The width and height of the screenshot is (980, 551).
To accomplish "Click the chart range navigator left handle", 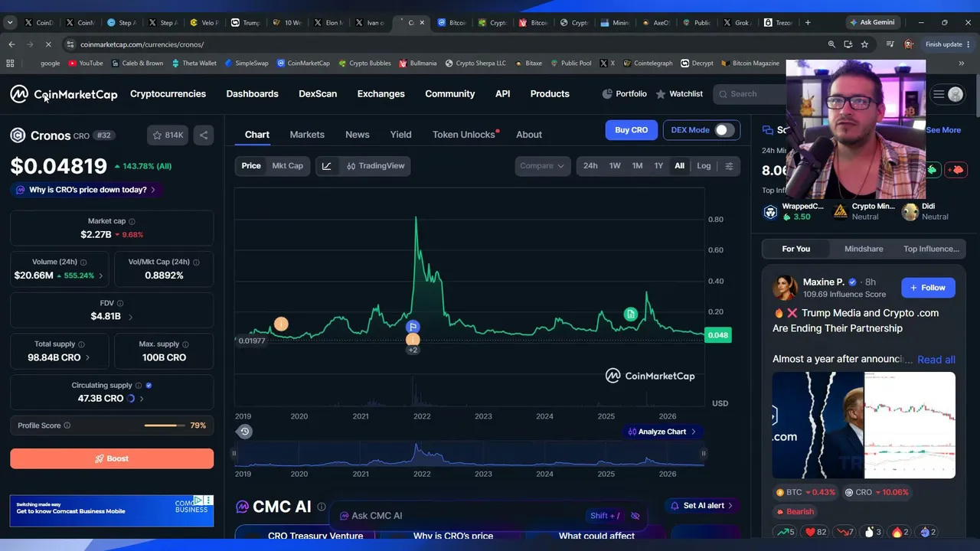I will click(234, 453).
